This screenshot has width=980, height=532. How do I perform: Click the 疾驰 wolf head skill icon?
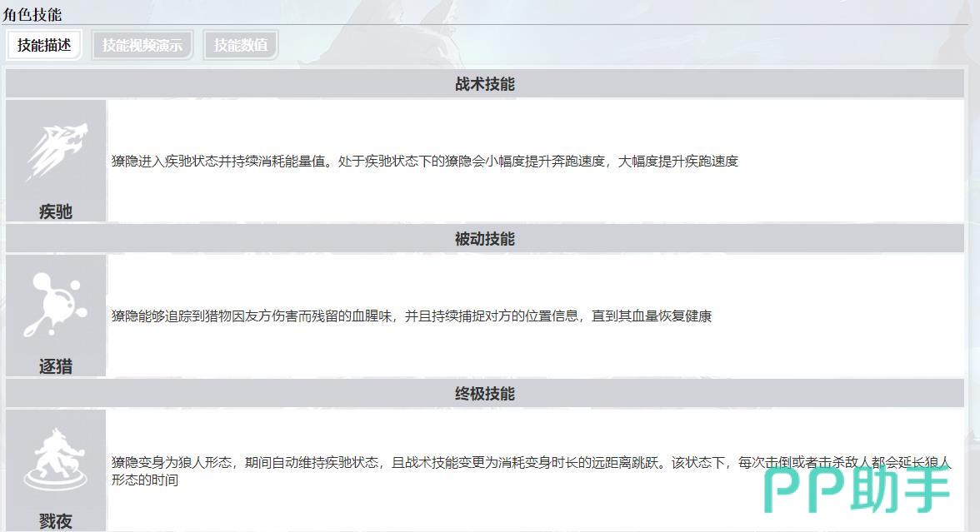[x=57, y=152]
